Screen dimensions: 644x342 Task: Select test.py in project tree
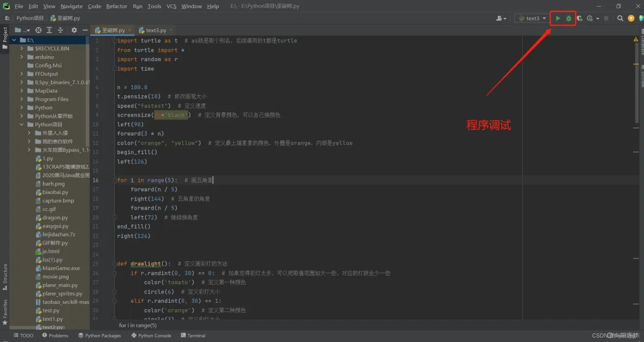[51, 310]
